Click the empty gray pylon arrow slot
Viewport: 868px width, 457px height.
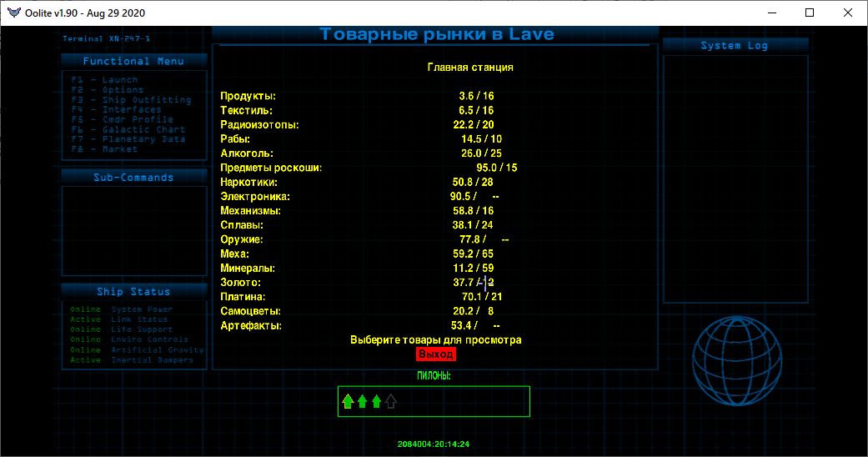(x=391, y=402)
